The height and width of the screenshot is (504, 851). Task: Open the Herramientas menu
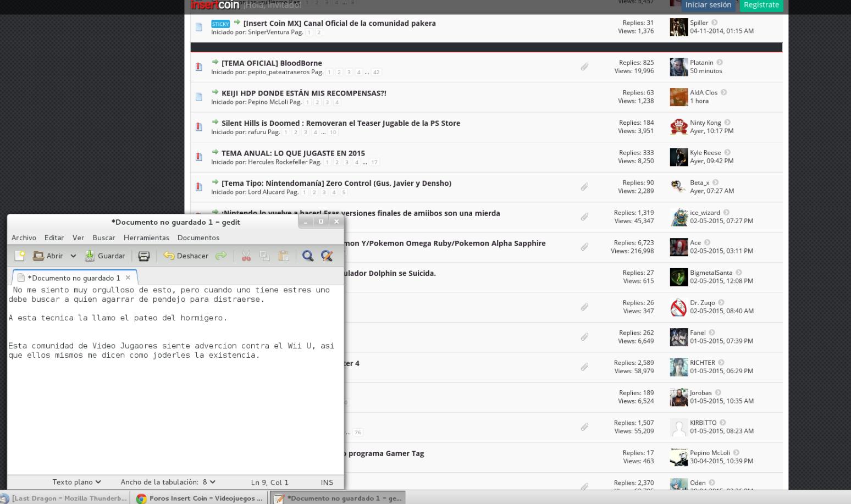click(x=146, y=237)
